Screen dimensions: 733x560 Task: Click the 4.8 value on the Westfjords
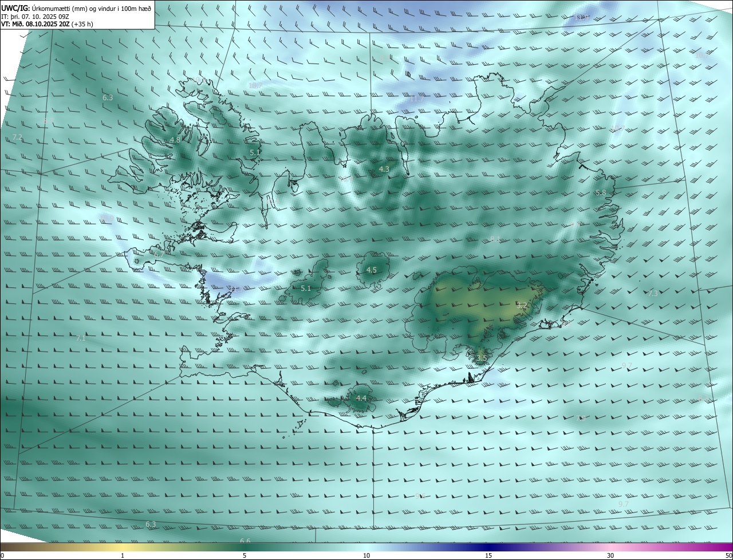[175, 140]
